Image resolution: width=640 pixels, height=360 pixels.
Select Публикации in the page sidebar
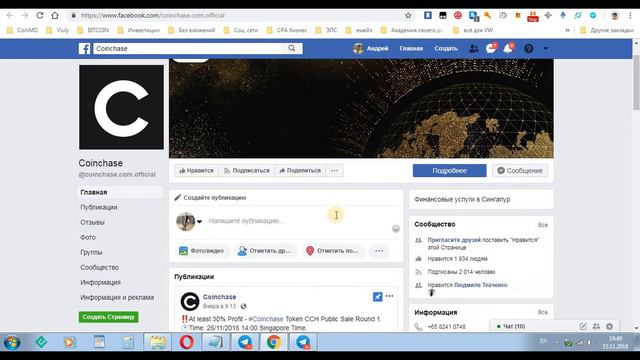tap(99, 207)
